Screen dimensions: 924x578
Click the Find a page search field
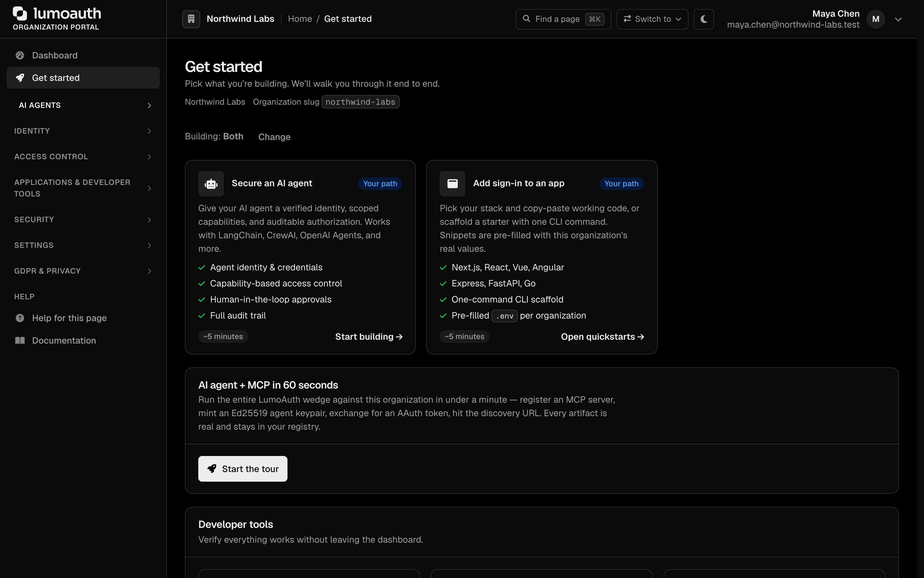coord(563,19)
